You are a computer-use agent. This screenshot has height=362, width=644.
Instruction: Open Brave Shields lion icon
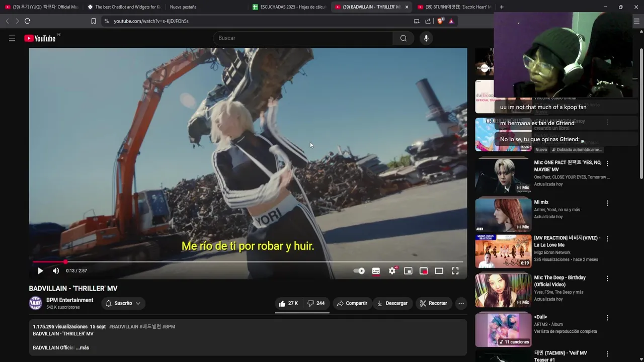[440, 21]
